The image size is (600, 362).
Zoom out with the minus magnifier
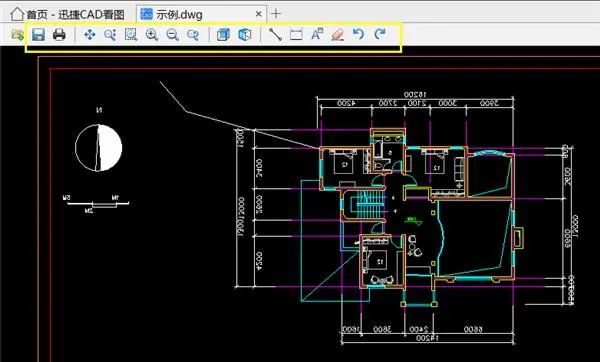173,35
